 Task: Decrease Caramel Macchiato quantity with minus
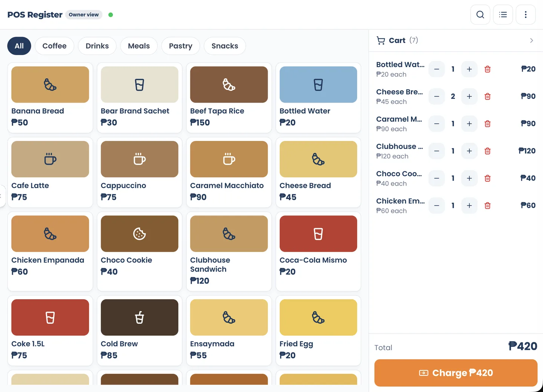pyautogui.click(x=437, y=124)
